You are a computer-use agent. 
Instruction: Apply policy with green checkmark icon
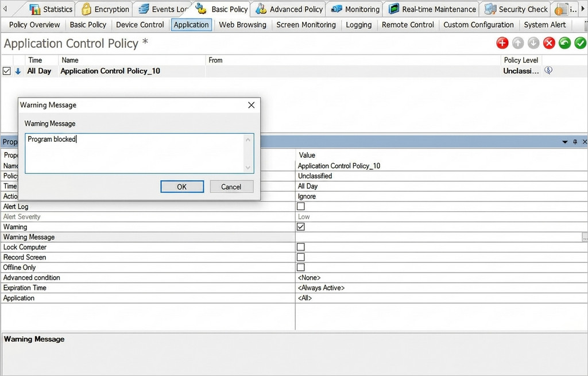pos(580,43)
